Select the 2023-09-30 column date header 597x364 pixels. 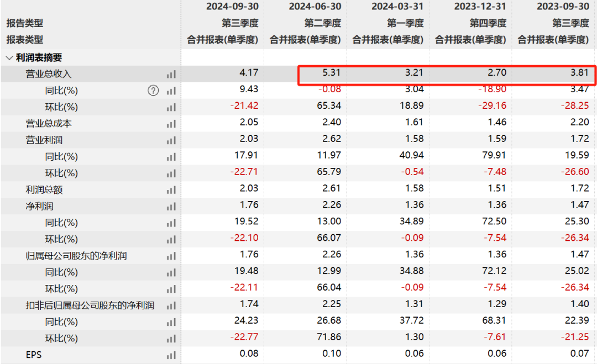(563, 7)
